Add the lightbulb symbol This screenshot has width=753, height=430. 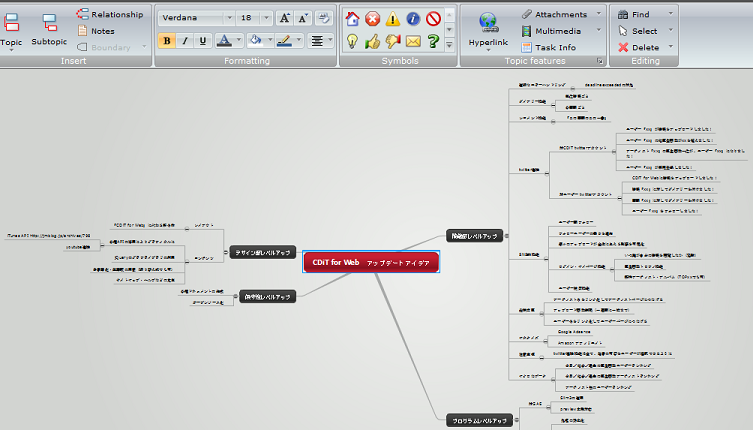[x=352, y=41]
